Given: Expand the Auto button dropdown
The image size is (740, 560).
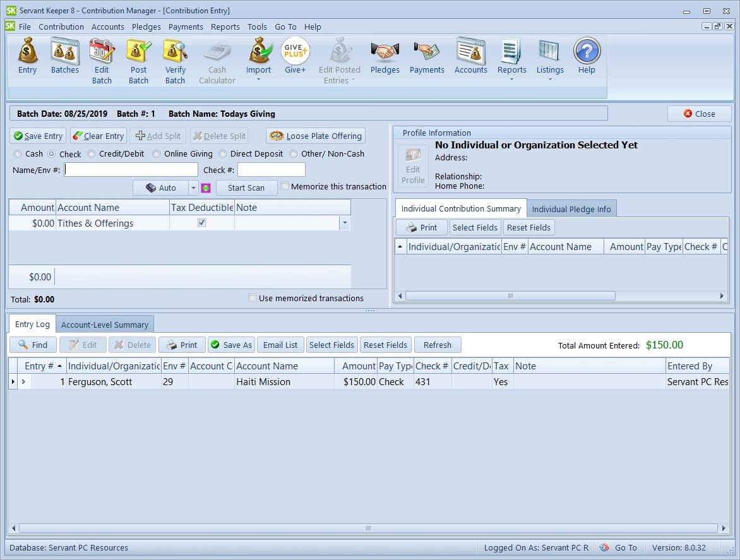Looking at the screenshot, I should pyautogui.click(x=192, y=188).
